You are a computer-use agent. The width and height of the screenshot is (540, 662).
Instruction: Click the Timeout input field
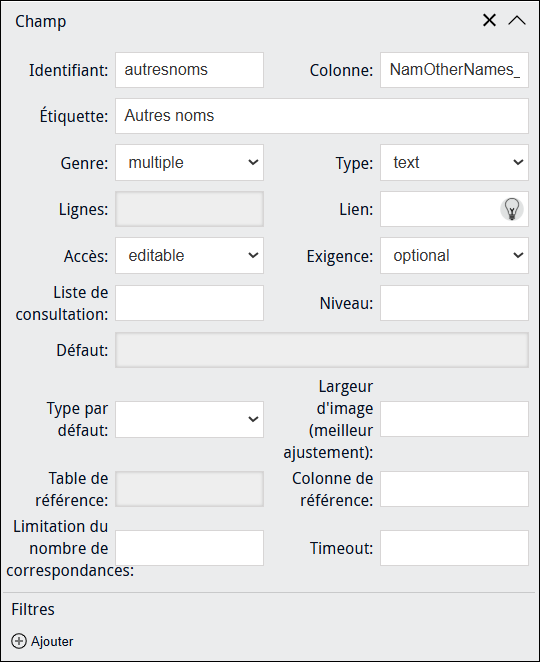click(x=454, y=548)
